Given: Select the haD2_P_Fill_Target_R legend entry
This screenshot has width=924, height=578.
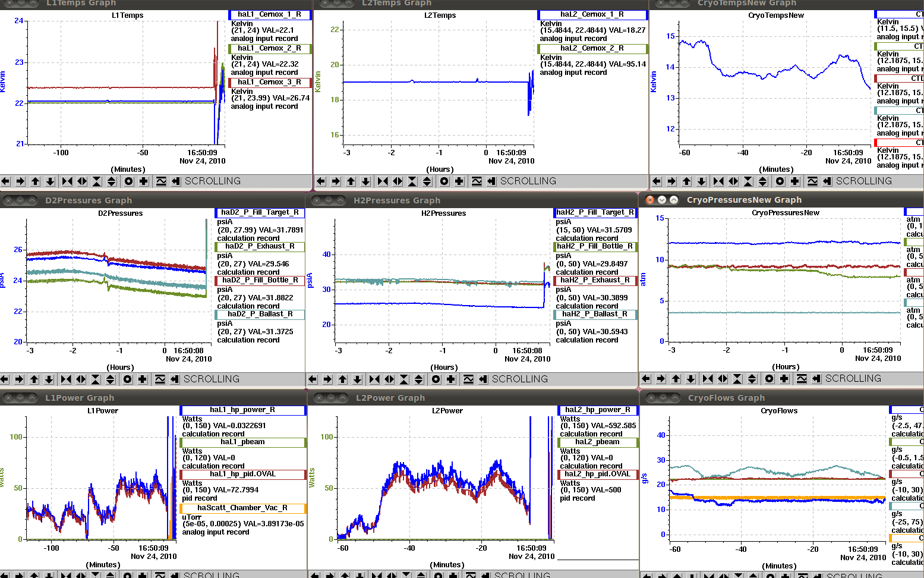Looking at the screenshot, I should [260, 213].
